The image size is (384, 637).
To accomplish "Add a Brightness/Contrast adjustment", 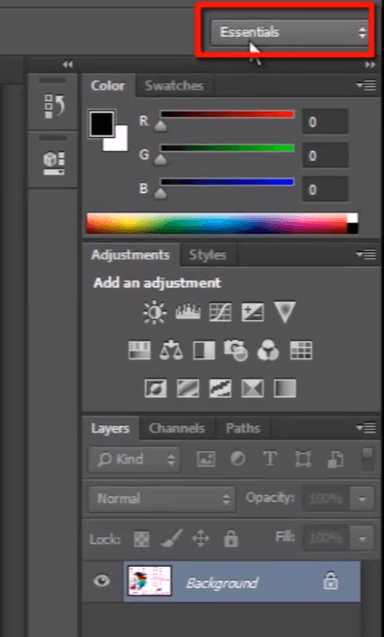I will [154, 312].
